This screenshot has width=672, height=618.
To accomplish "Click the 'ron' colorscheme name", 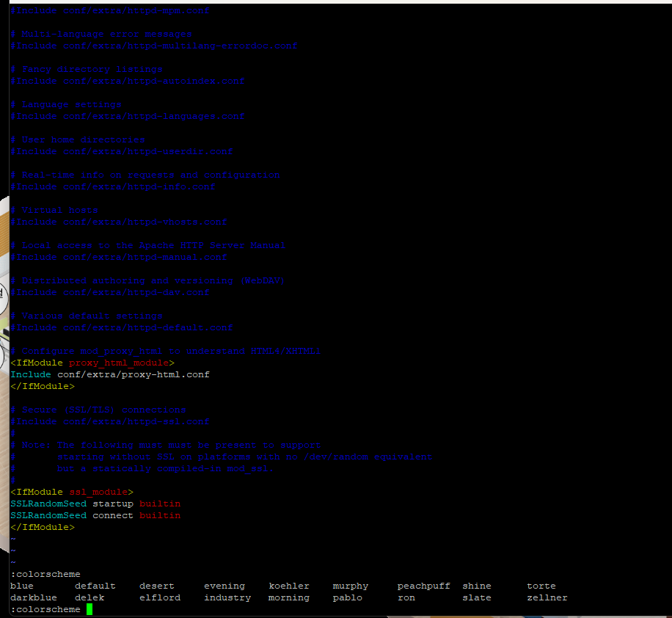I will tap(406, 597).
